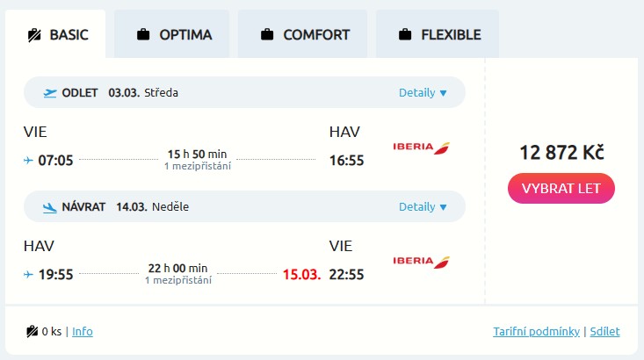Click the Sdílet link
Image resolution: width=644 pixels, height=360 pixels.
click(604, 331)
